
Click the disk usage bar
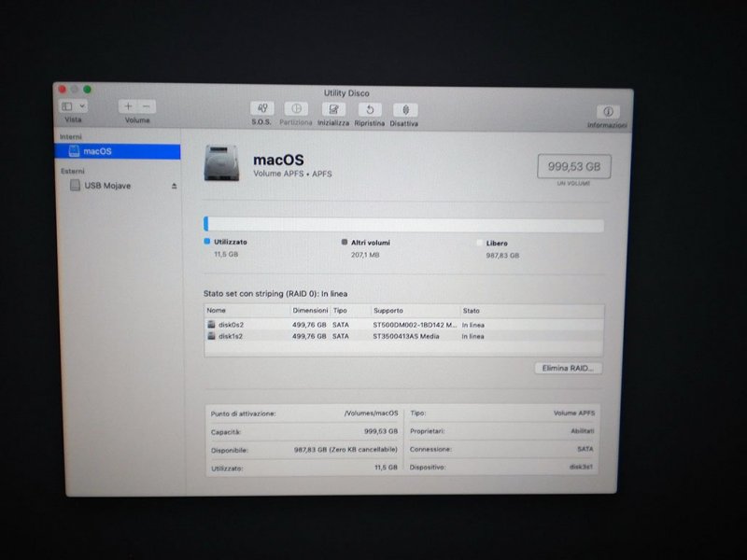(404, 224)
